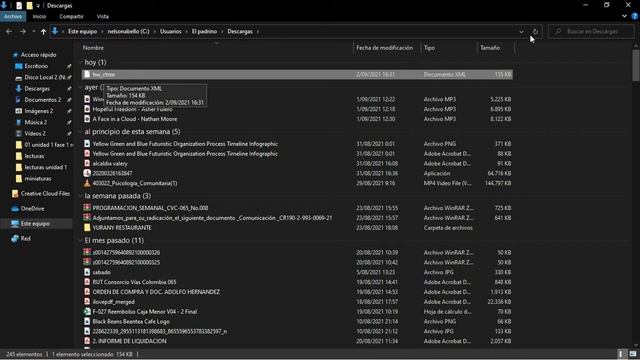Viewport: 640px width, 360px height.
Task: Click Usuarios in the breadcrumb path
Action: [x=171, y=31]
